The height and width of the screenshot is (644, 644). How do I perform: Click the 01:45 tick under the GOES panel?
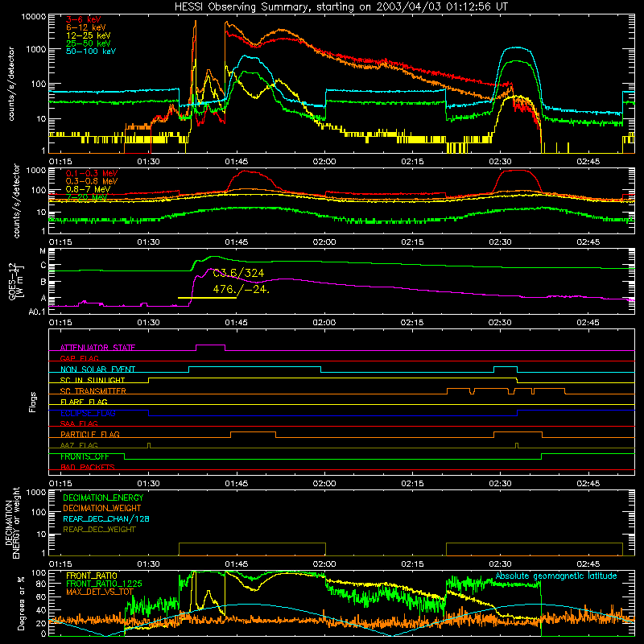pyautogui.click(x=236, y=323)
